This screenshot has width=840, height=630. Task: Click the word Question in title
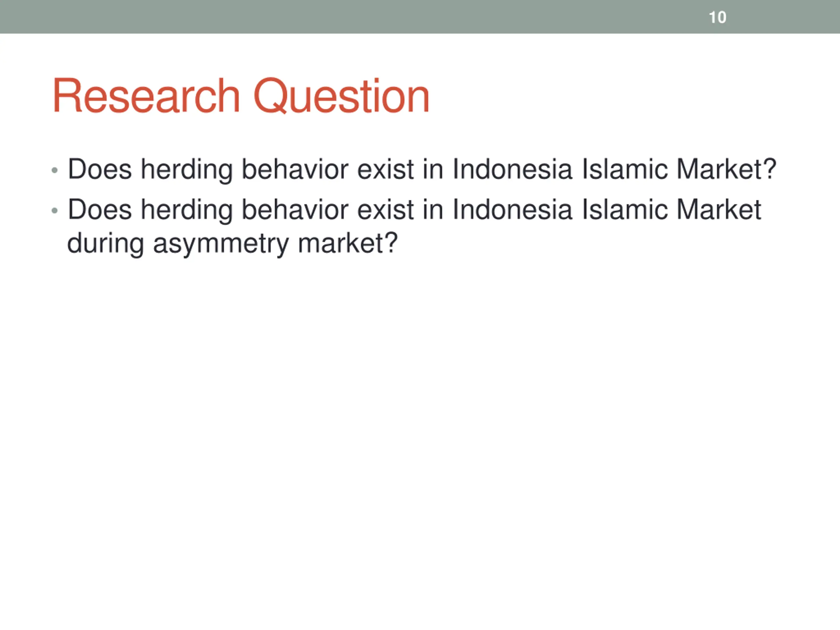(x=341, y=96)
